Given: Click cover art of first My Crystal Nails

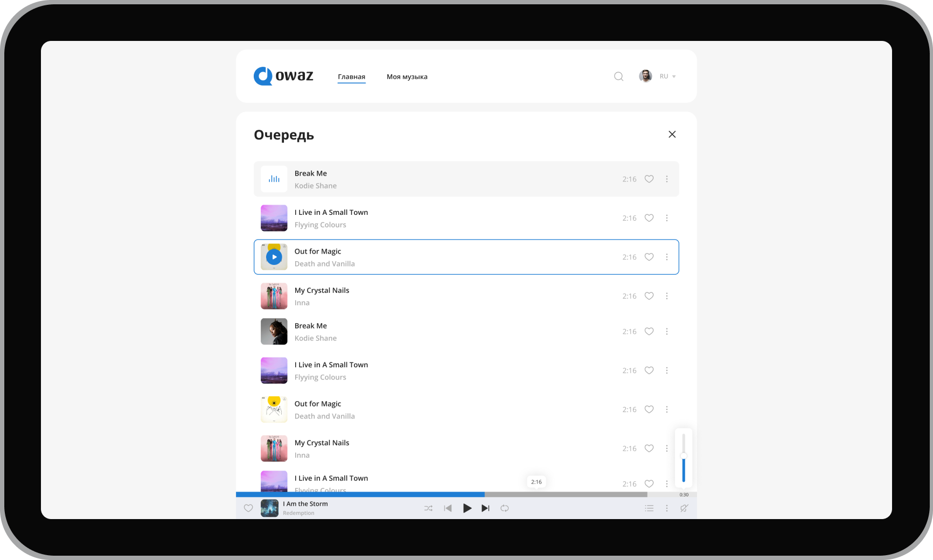Looking at the screenshot, I should coord(274,296).
